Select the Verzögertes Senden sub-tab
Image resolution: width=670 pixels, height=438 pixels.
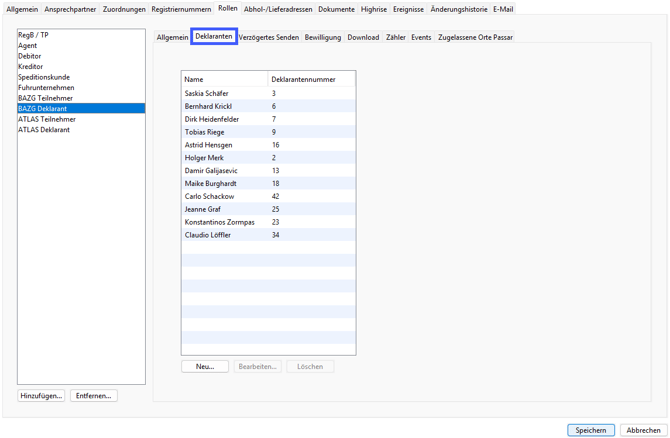pos(268,37)
